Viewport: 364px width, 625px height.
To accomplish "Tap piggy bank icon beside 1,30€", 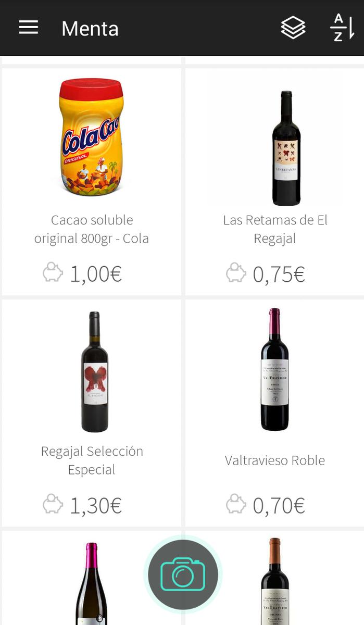I will click(x=53, y=504).
